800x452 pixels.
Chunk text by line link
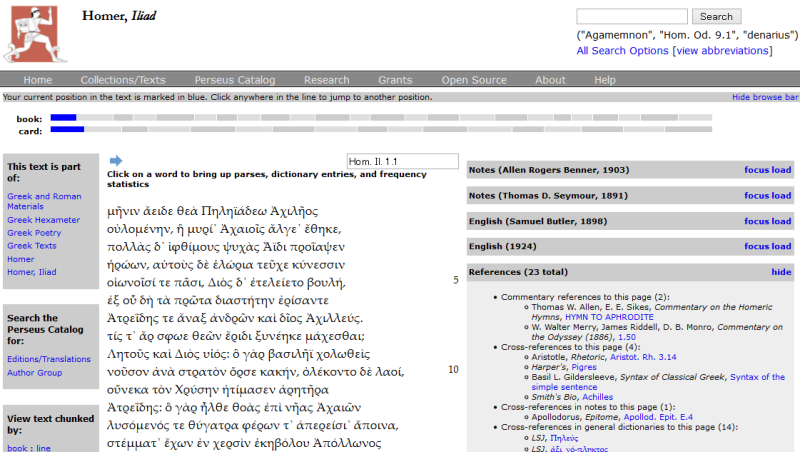point(43,448)
